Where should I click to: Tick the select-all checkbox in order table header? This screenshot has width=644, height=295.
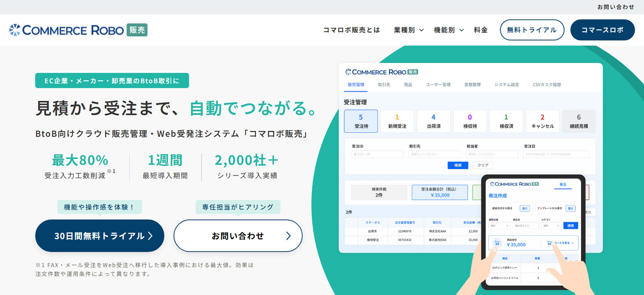[x=351, y=222]
